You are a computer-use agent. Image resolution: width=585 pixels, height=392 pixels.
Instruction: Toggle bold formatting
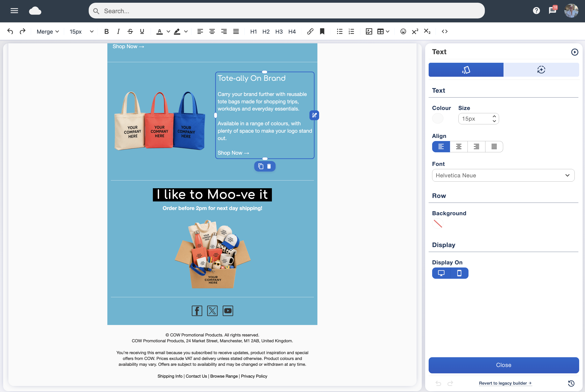point(106,31)
